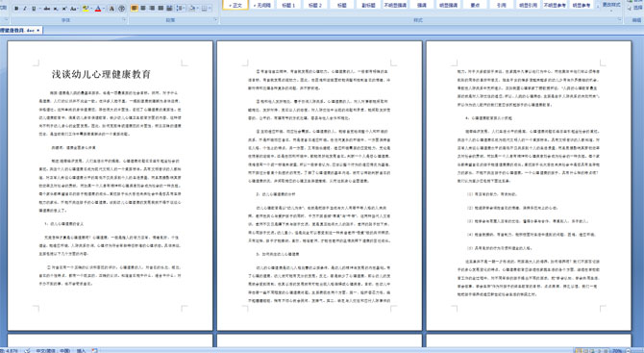Open the red font color dropdown arrow
This screenshot has width=644, height=353.
[x=104, y=9]
